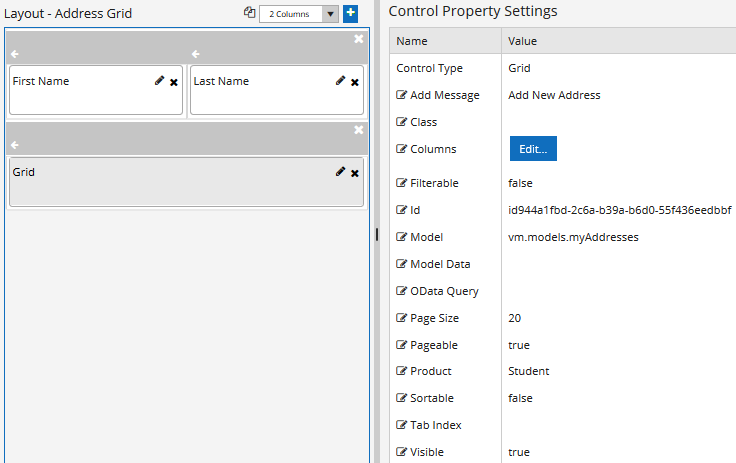Screen dimensions: 736x463
Task: Click the Page Size value 20
Action: click(514, 318)
